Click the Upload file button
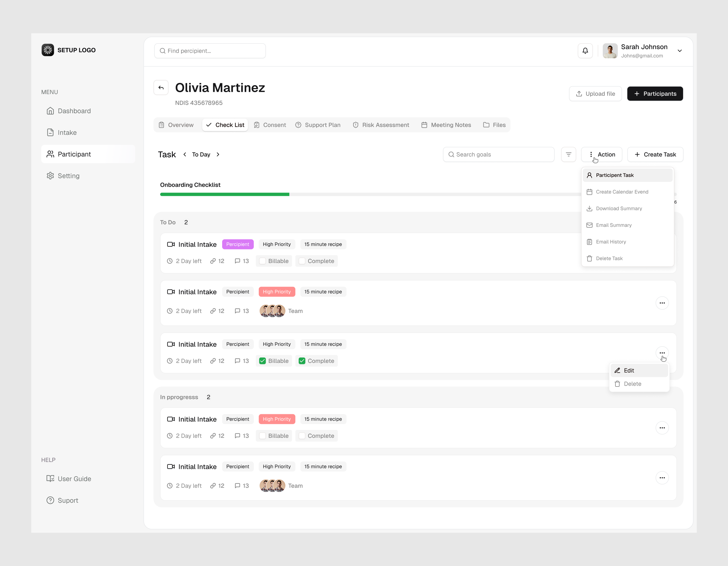This screenshot has height=566, width=728. (x=595, y=94)
